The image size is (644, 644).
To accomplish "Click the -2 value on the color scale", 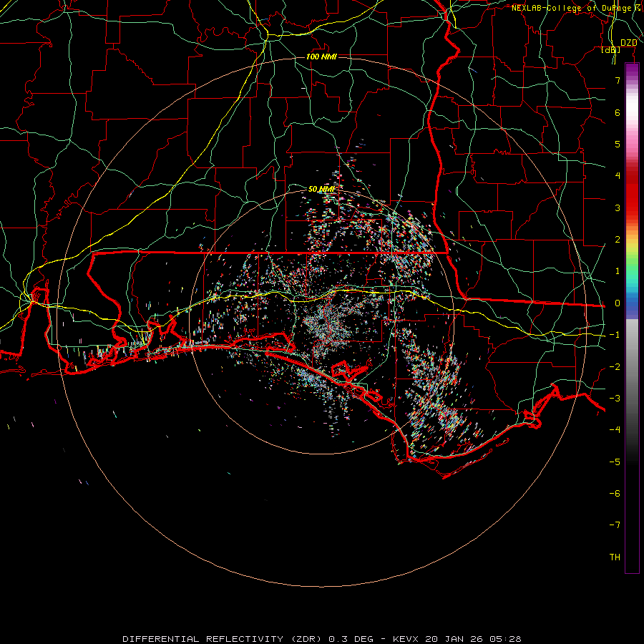I will pos(615,367).
